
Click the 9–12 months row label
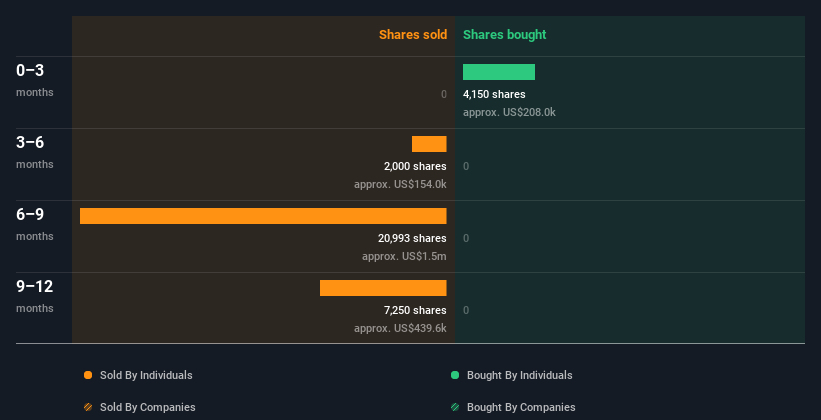(x=35, y=296)
